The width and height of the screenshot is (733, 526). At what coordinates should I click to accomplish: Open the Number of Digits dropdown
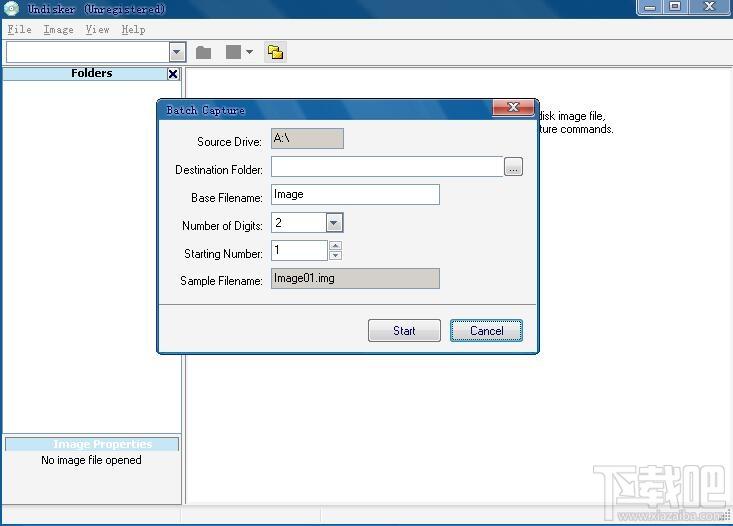tap(334, 223)
